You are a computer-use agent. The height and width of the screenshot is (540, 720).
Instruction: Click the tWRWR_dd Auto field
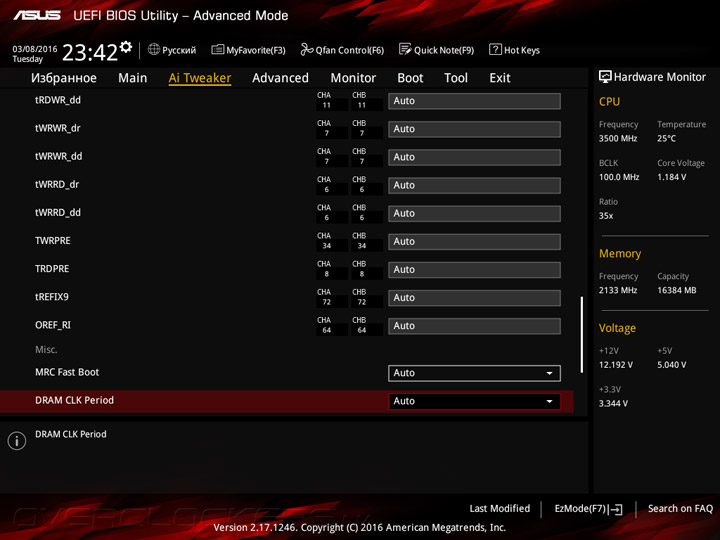(x=474, y=157)
